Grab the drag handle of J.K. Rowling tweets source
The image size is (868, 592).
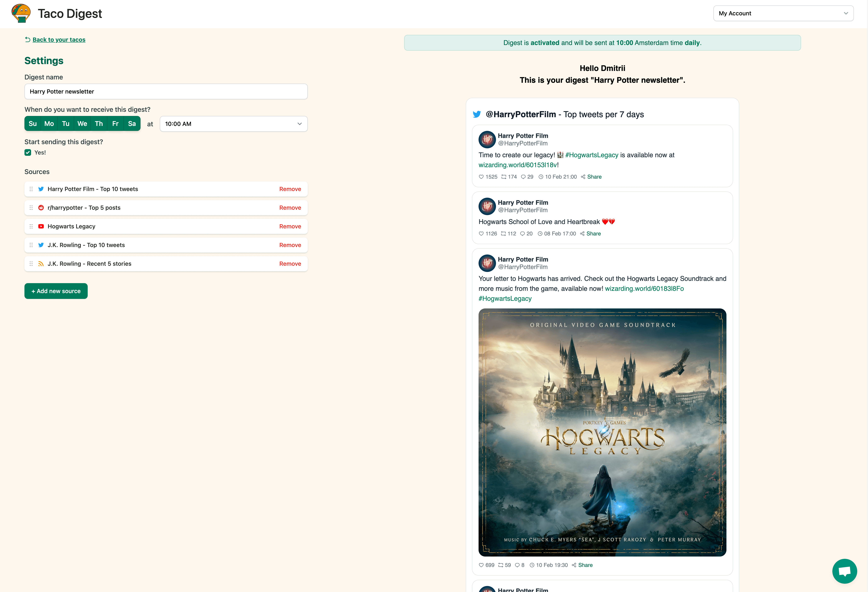(31, 245)
